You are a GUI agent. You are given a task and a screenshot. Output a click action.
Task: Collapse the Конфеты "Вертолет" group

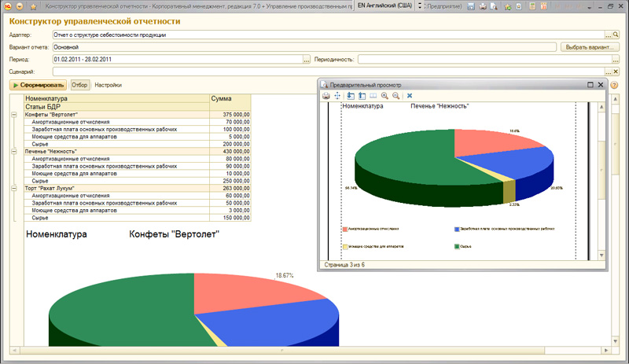click(x=14, y=114)
